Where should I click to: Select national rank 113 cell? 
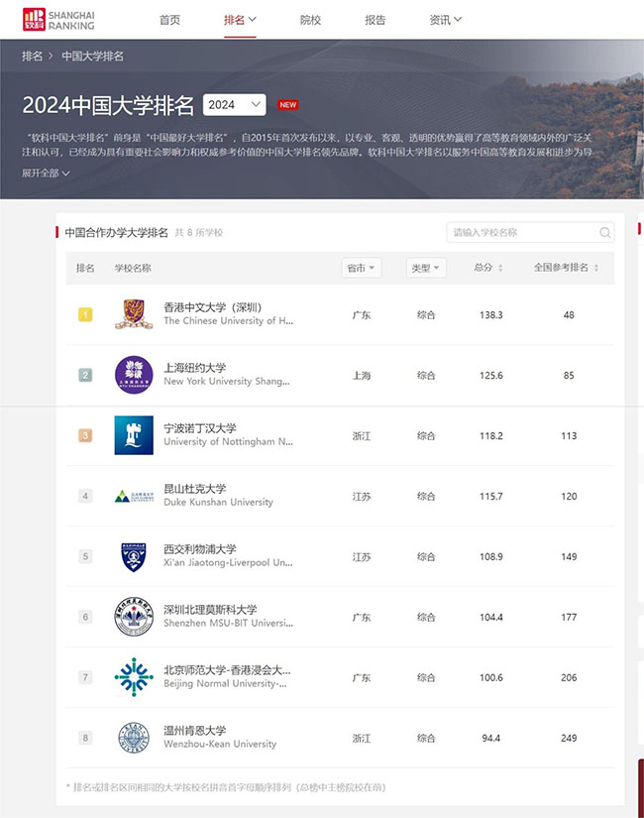(569, 436)
